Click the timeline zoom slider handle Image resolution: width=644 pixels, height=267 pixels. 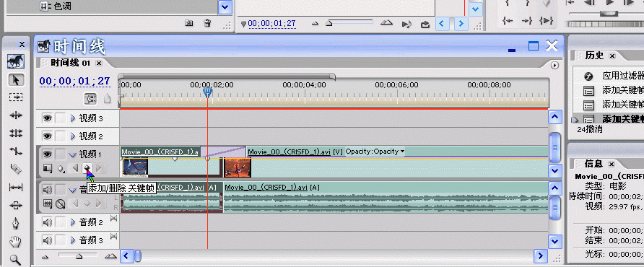tap(79, 256)
